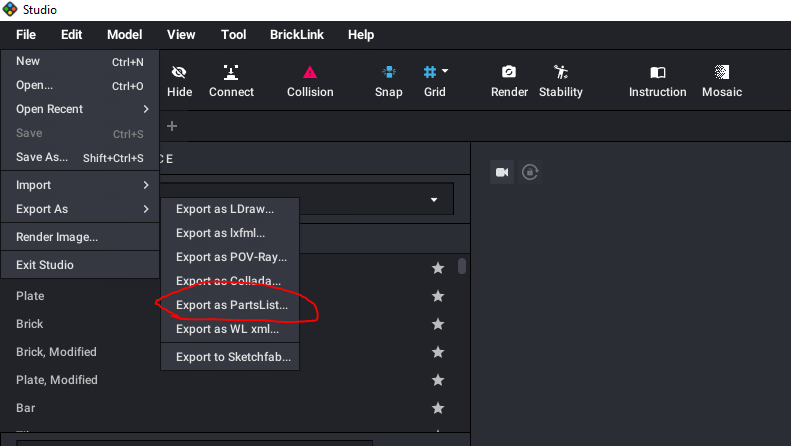Run the Stability check tool
Screen dimensions: 791x446
[560, 81]
